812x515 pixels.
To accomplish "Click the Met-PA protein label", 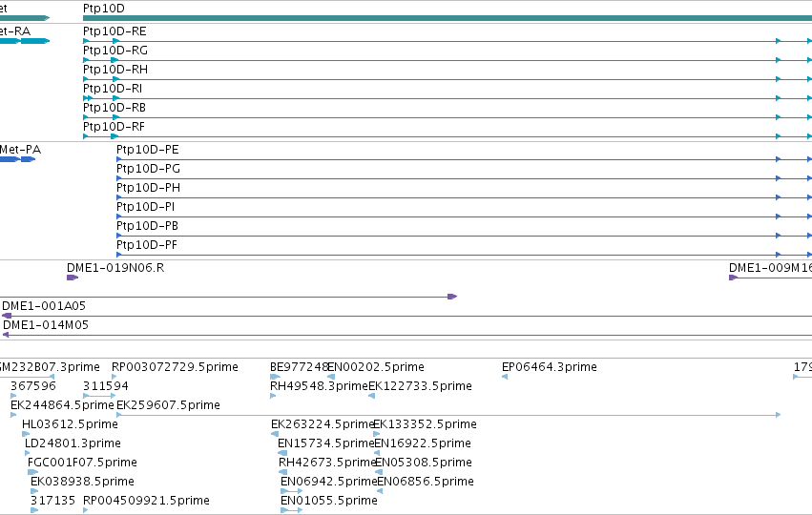I will 20,150.
